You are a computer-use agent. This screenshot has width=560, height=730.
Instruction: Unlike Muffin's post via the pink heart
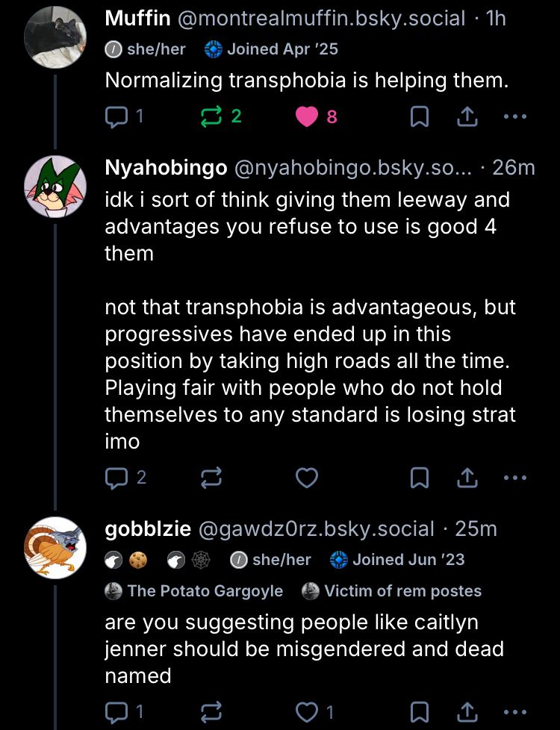pyautogui.click(x=306, y=116)
